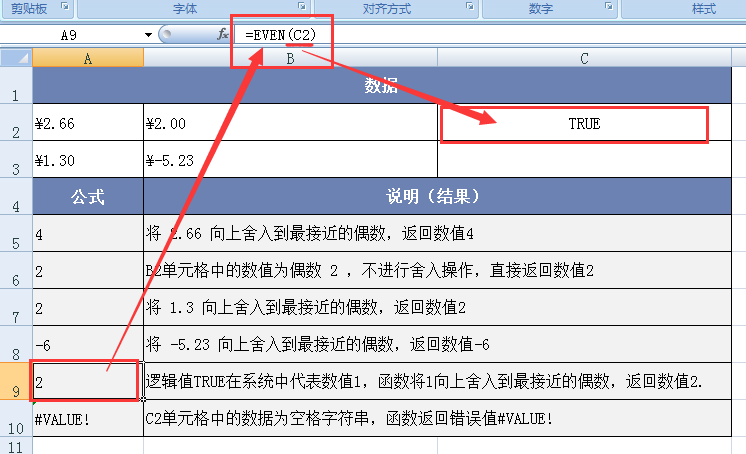The width and height of the screenshot is (746, 454).
Task: Click the Name Box showing A9
Action: [69, 35]
